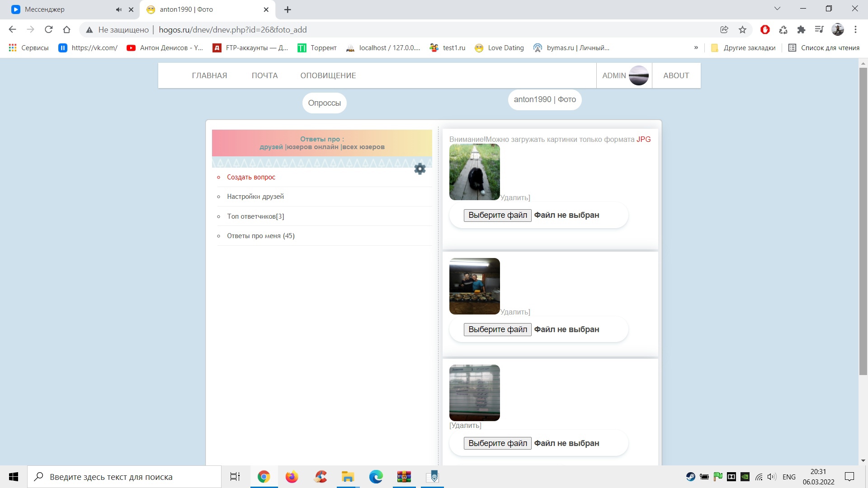Click the share page icon in address bar
Screen dimensions: 868x488
[724, 30]
